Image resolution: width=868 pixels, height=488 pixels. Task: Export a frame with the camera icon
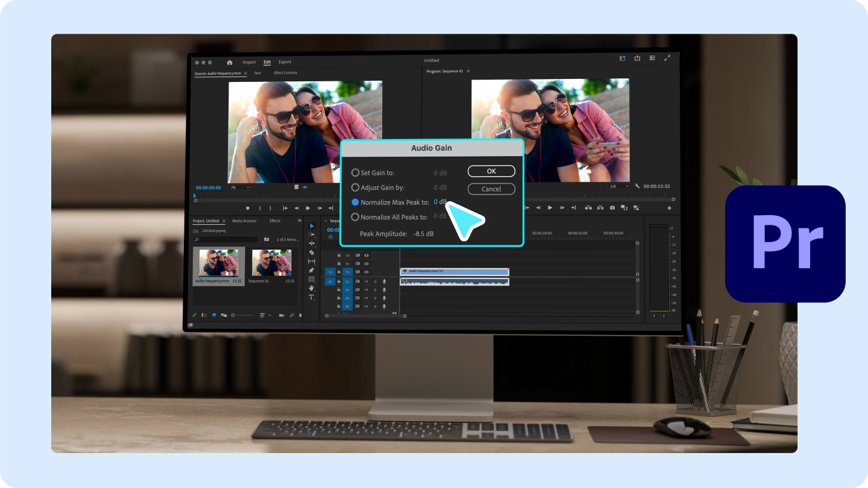612,208
